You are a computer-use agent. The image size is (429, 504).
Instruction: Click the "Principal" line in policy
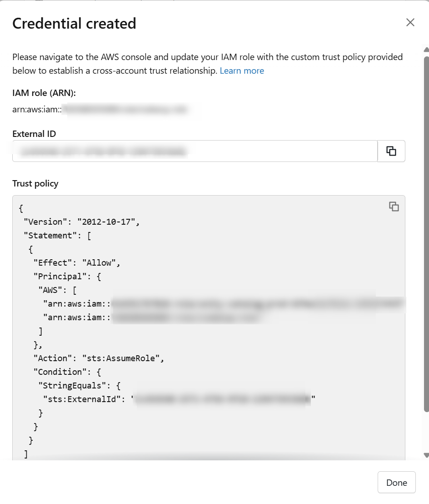click(x=67, y=276)
